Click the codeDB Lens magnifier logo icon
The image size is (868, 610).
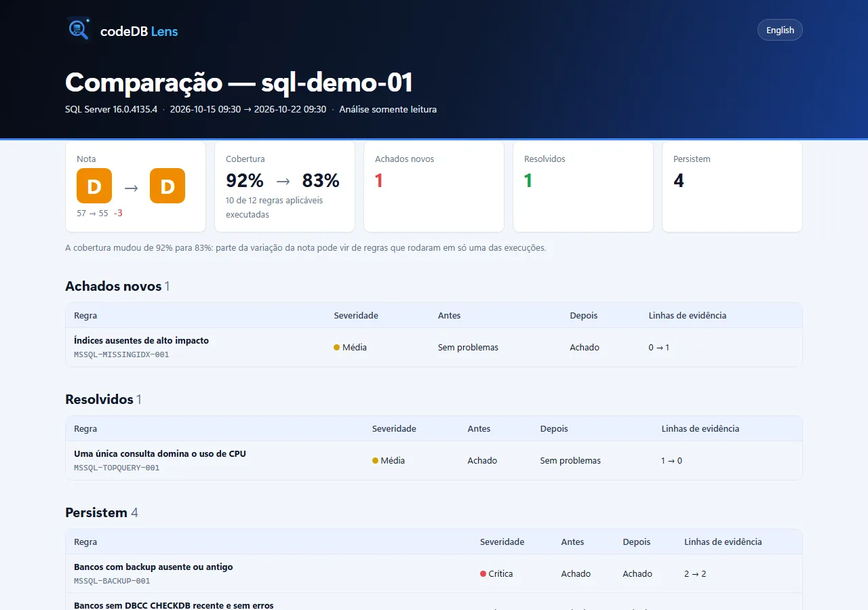point(79,29)
